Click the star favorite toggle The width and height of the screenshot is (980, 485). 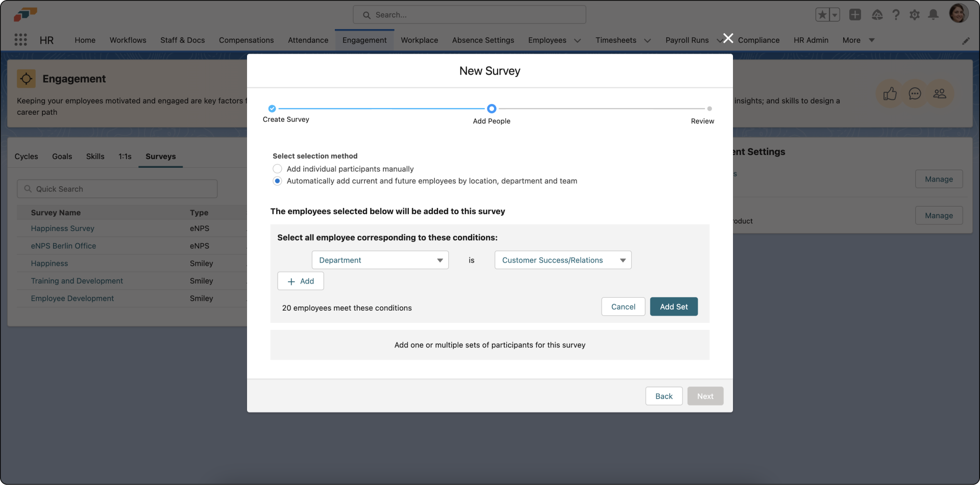[822, 15]
